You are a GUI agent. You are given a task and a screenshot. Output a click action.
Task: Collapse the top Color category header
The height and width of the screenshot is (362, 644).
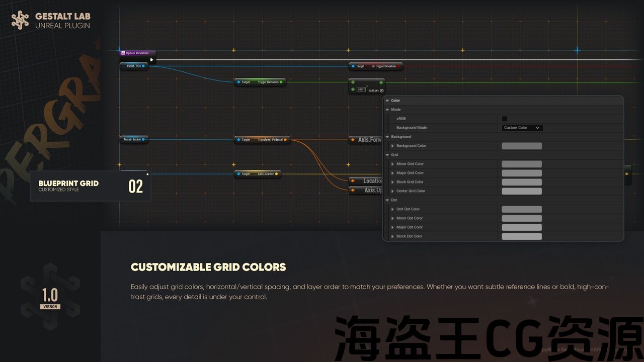[x=387, y=101]
